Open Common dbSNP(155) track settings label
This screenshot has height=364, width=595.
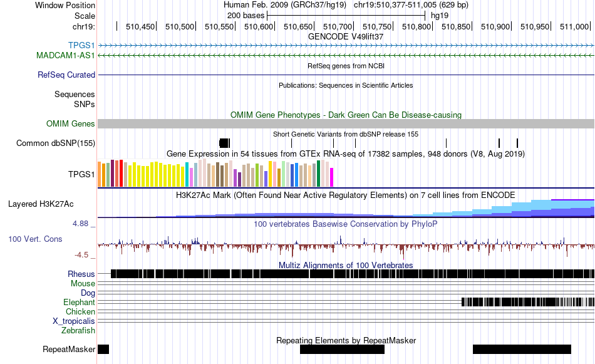(x=55, y=143)
